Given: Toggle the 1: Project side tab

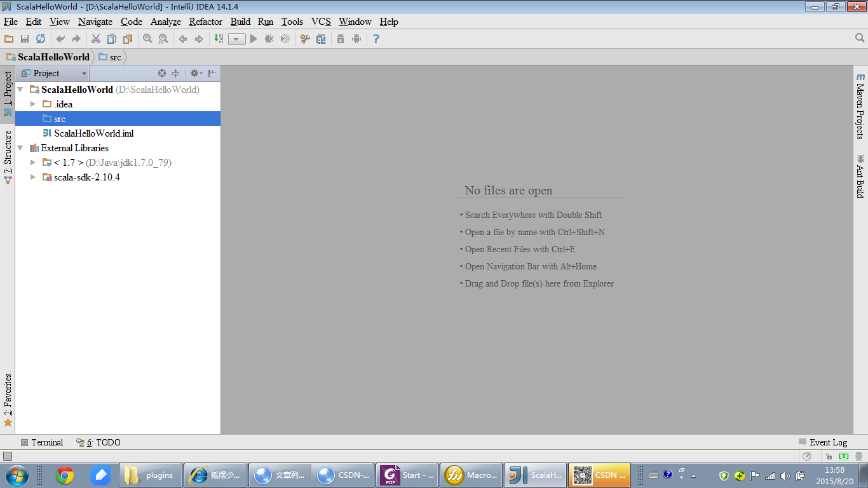Looking at the screenshot, I should click(x=8, y=94).
